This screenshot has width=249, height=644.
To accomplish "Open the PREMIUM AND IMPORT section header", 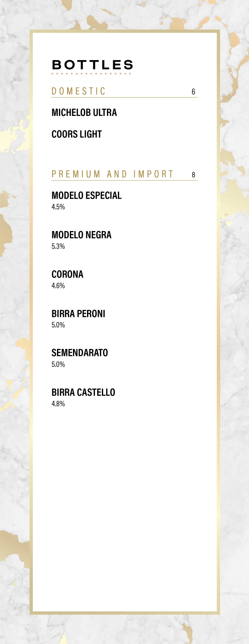I will point(112,174).
